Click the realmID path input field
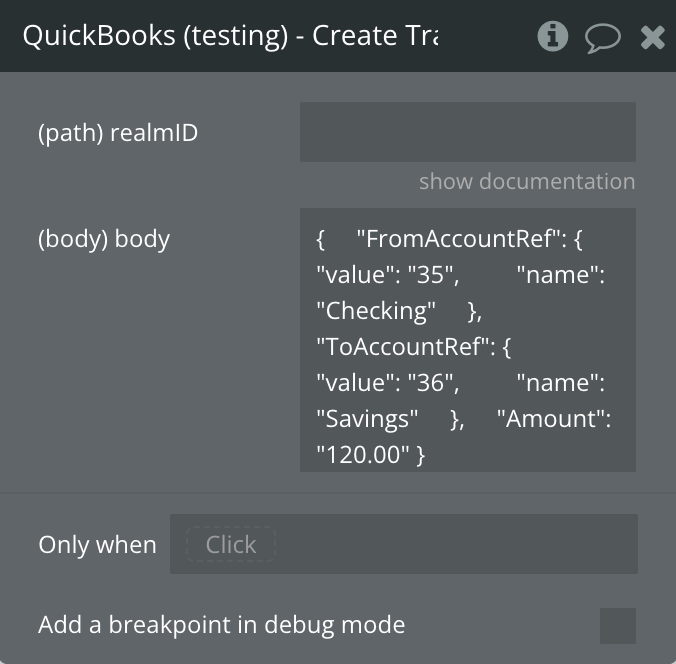Screen dimensions: 676x664 pyautogui.click(x=467, y=132)
